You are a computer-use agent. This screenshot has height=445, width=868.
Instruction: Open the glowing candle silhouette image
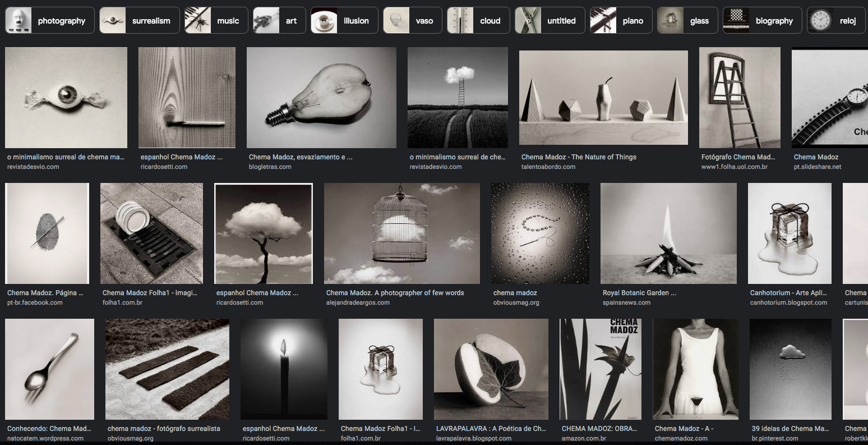(284, 369)
